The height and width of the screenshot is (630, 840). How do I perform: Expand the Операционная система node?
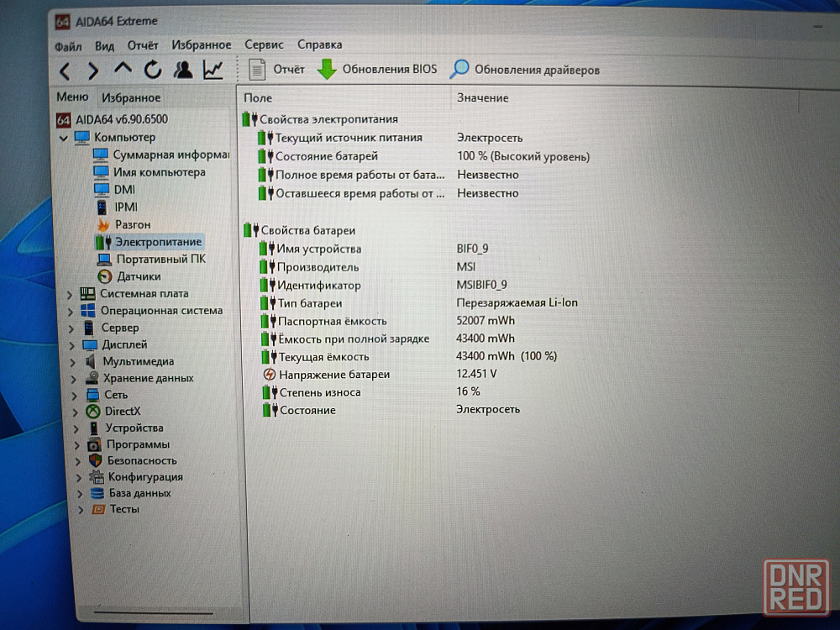tap(70, 311)
